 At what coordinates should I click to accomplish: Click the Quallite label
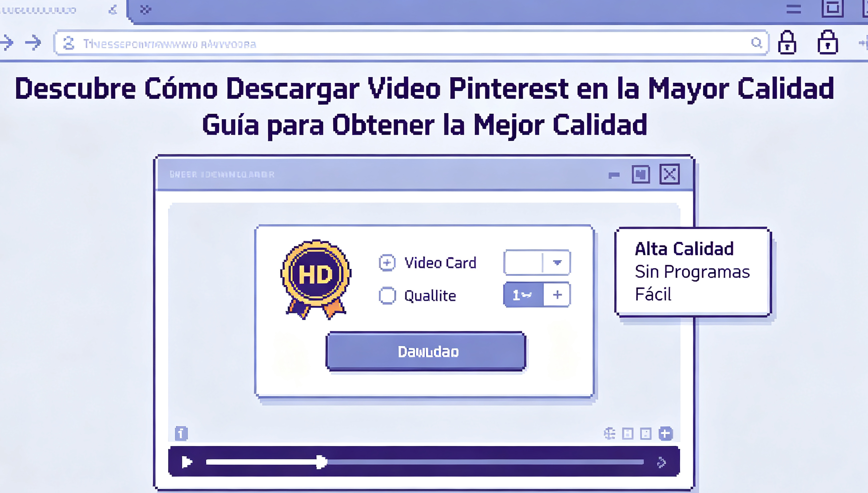pos(430,296)
